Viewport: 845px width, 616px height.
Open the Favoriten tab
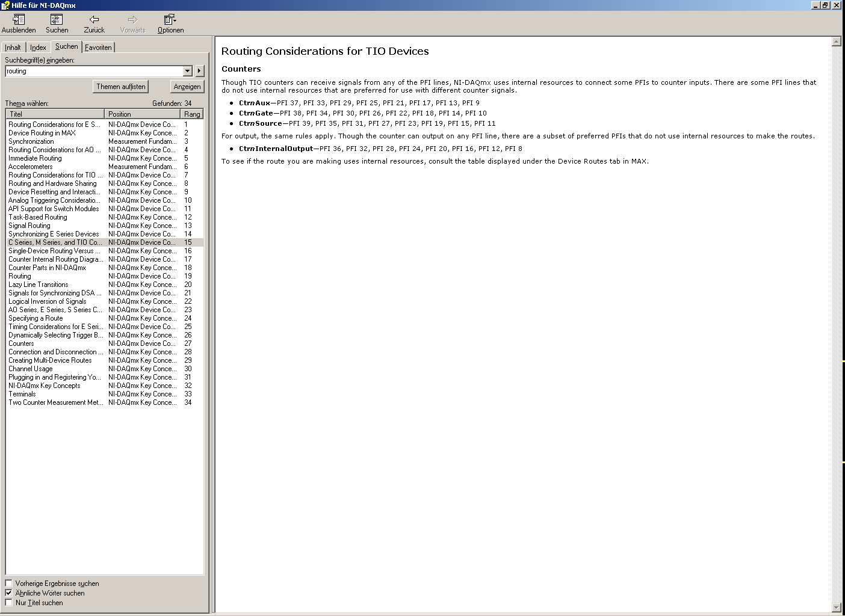click(98, 48)
